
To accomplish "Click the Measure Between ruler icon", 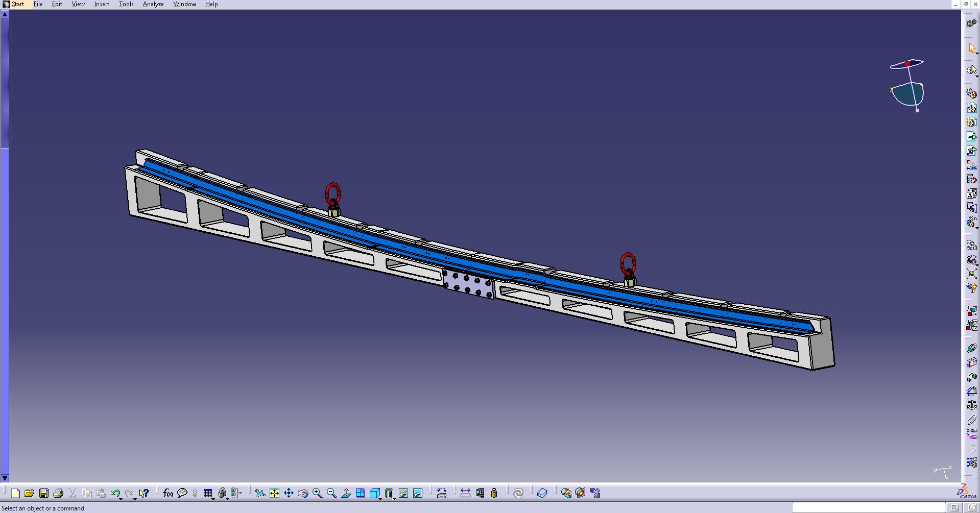I will pos(465,493).
